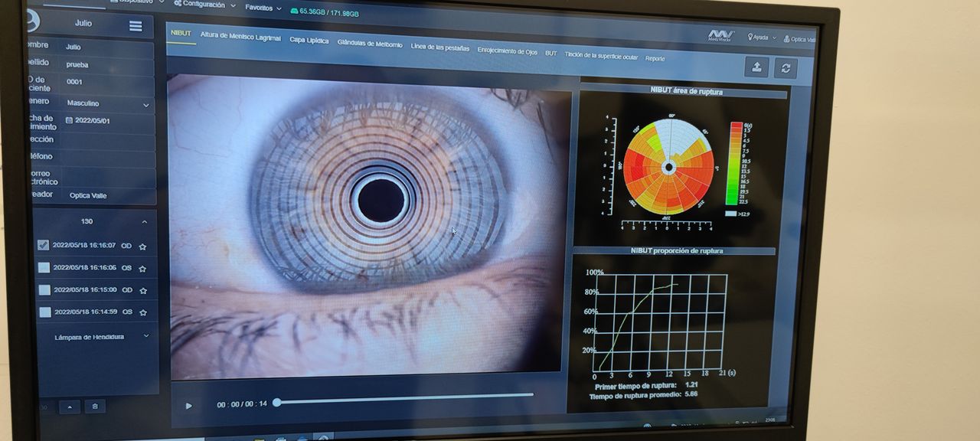The height and width of the screenshot is (441, 980).
Task: Click the calendar icon in the birth date field
Action: click(70, 121)
